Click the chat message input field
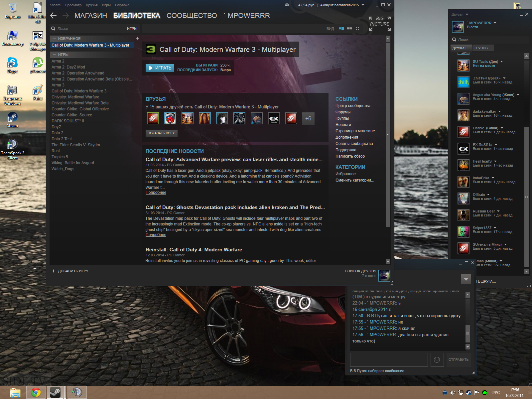Image resolution: width=532 pixels, height=399 pixels. coord(389,360)
